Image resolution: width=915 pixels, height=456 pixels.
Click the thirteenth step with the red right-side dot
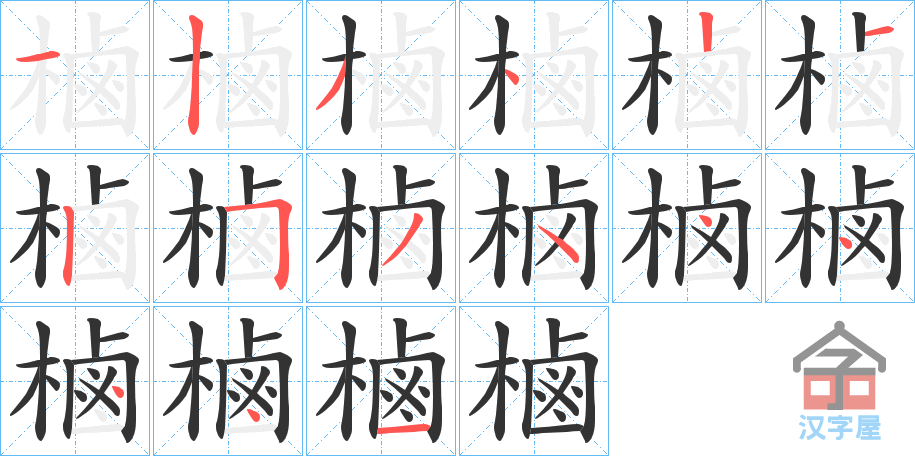click(75, 381)
